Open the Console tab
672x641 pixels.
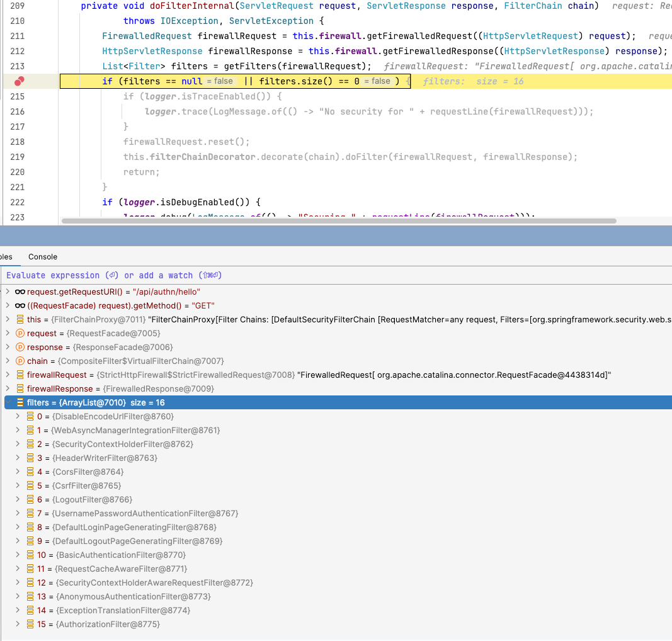point(43,257)
